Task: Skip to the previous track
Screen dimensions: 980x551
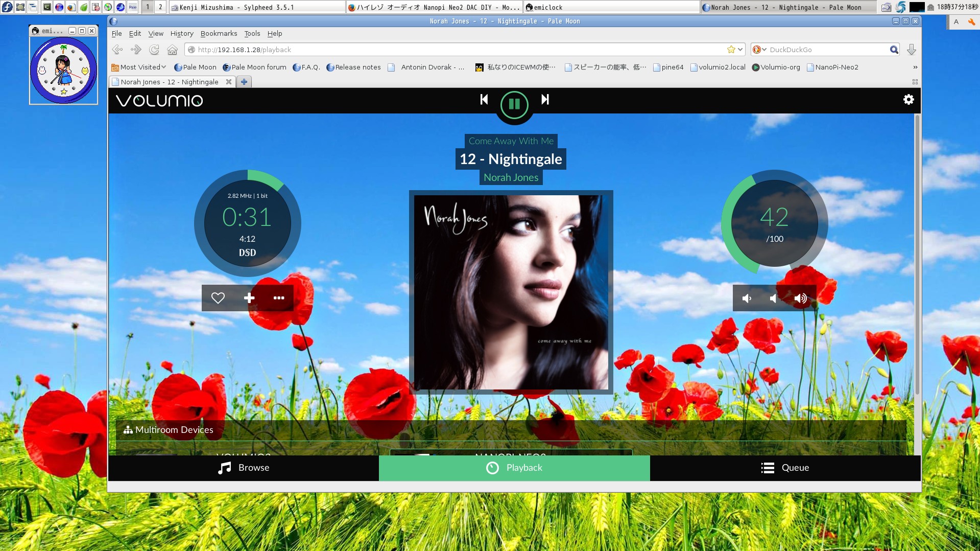Action: tap(484, 100)
